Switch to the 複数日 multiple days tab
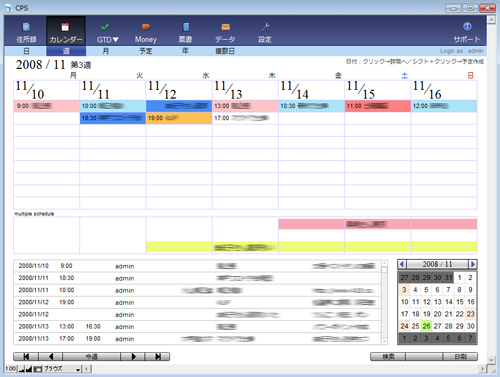500x377 pixels. (225, 51)
